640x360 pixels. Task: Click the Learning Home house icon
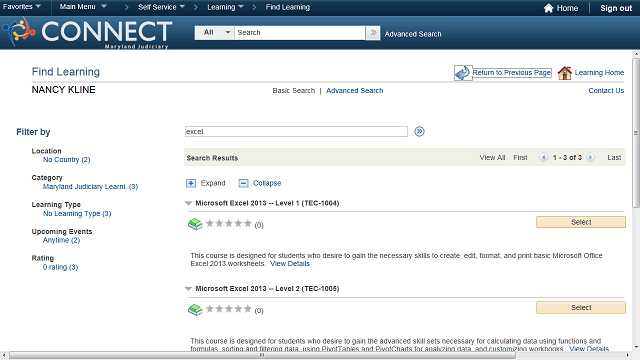pyautogui.click(x=564, y=73)
